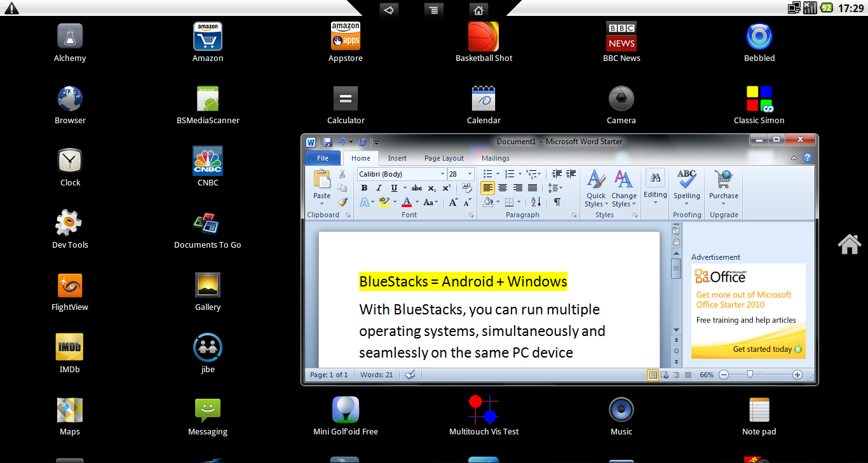Open the FlightView app
Screen dimensions: 868x463
[x=70, y=291]
